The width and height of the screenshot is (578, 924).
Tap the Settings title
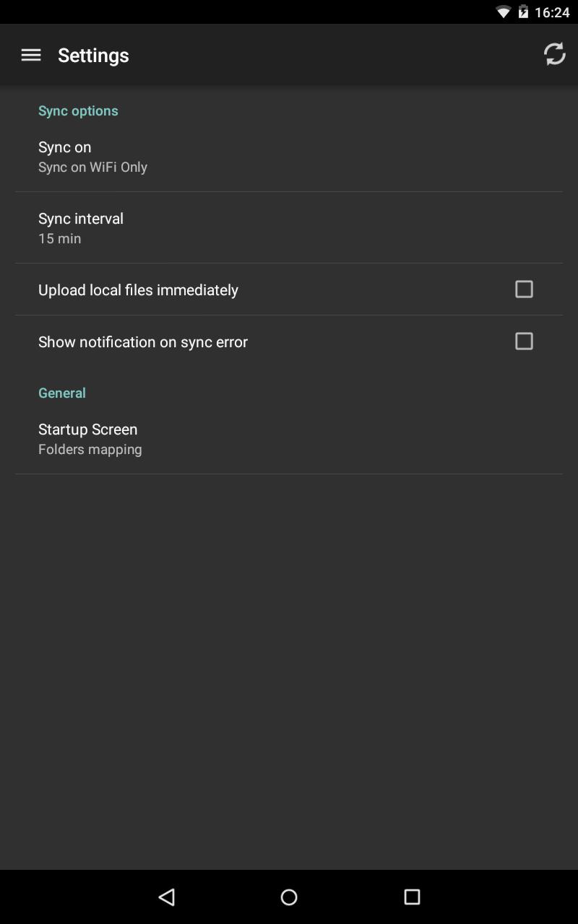pyautogui.click(x=93, y=55)
